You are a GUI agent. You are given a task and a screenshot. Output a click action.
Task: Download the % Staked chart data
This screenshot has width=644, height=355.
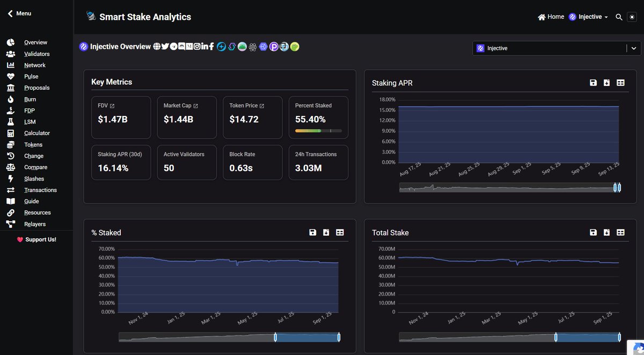tap(326, 233)
